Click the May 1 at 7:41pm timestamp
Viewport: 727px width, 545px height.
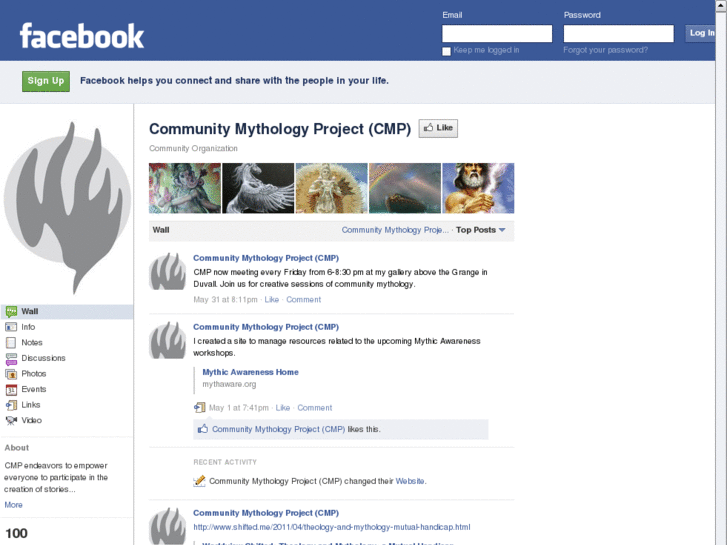click(239, 408)
